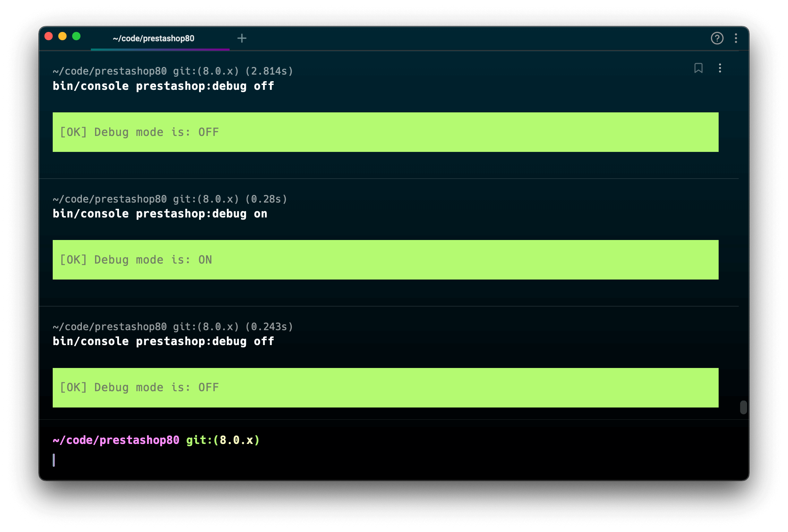Maximize the window with the green button

tap(76, 36)
